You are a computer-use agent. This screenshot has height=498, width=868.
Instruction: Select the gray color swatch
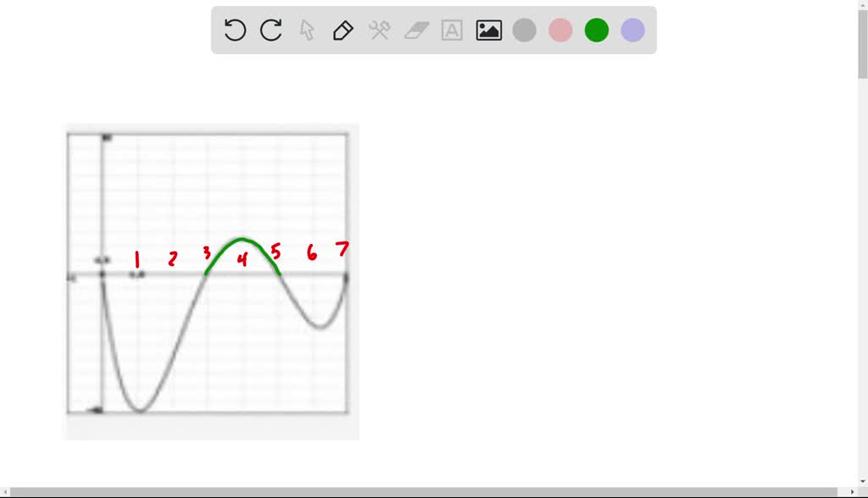tap(524, 30)
